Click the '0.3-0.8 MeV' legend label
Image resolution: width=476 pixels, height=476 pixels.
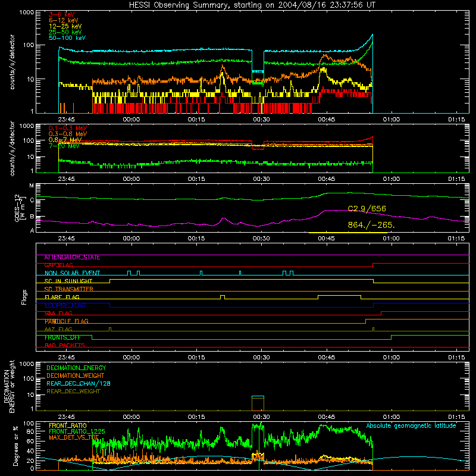click(x=68, y=134)
